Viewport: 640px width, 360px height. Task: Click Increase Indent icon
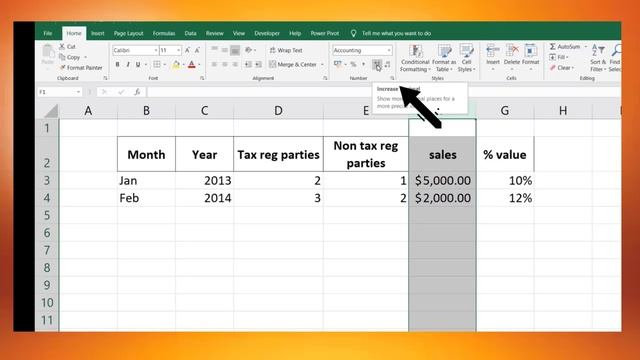click(x=258, y=64)
